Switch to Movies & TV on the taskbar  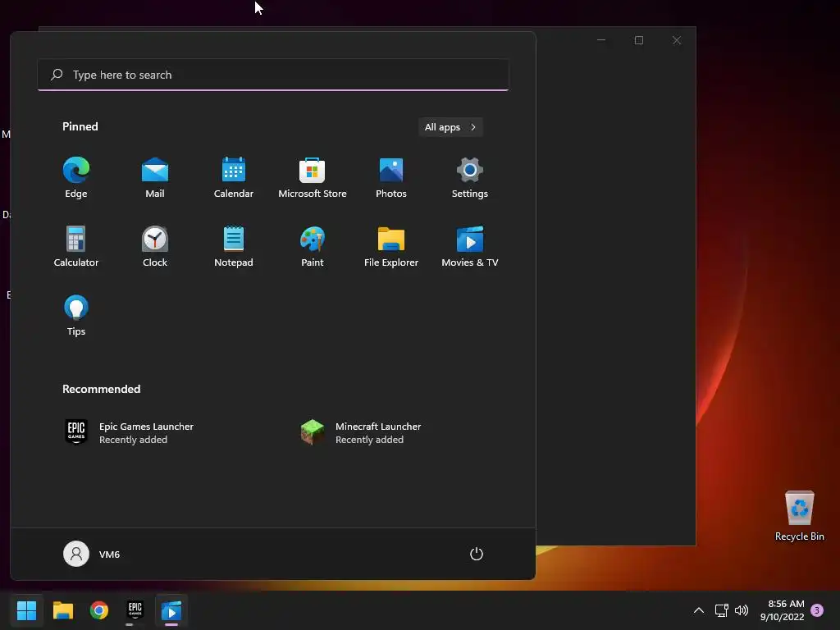(171, 610)
